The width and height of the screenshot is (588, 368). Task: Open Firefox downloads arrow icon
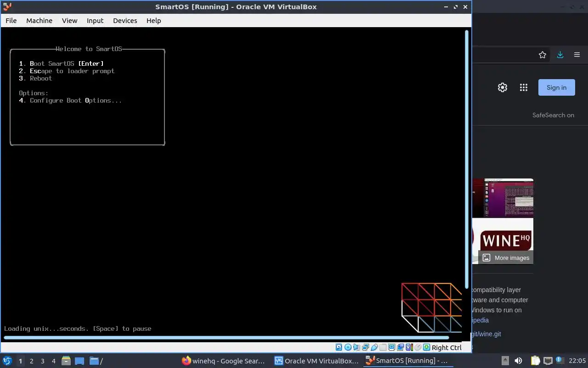pyautogui.click(x=560, y=55)
